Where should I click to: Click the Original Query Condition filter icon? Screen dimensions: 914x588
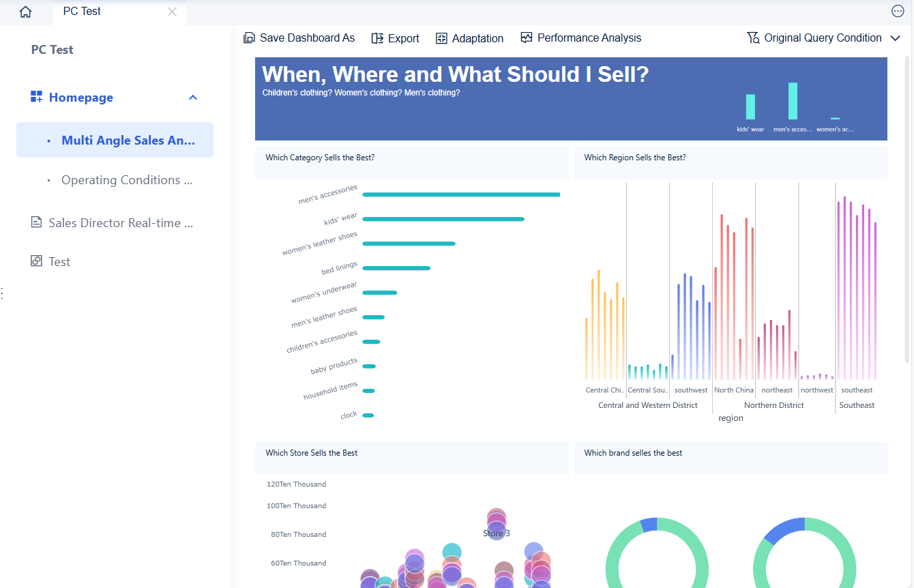point(753,38)
